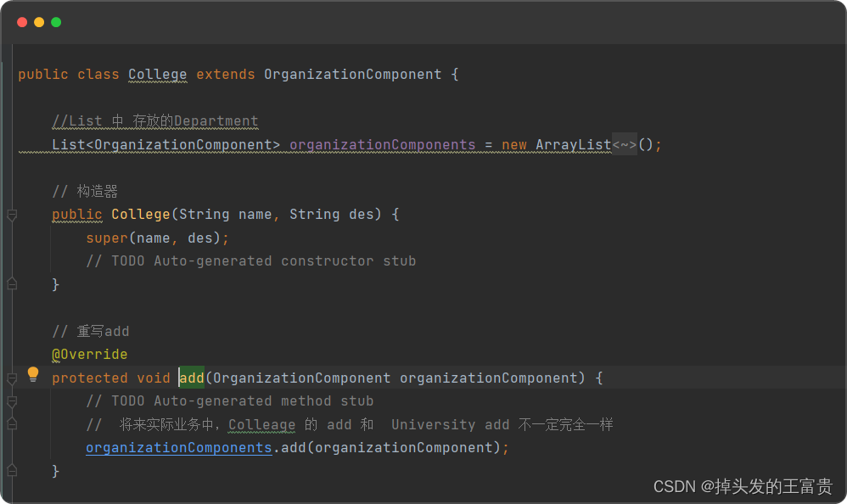
Task: Click the misspelled word Colleage in comment
Action: pyautogui.click(x=262, y=424)
